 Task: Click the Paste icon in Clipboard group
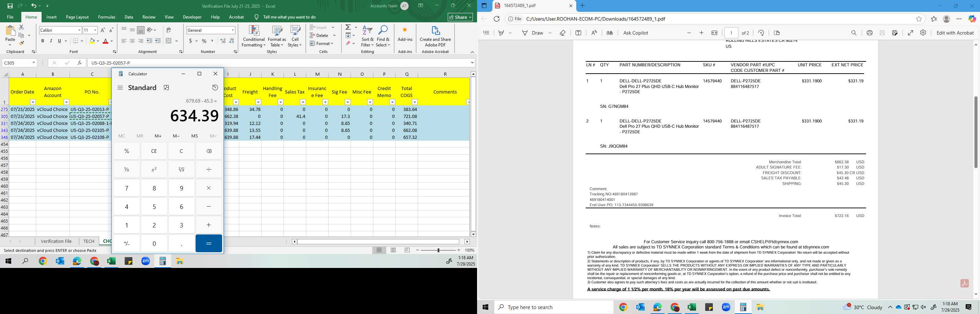pyautogui.click(x=10, y=31)
